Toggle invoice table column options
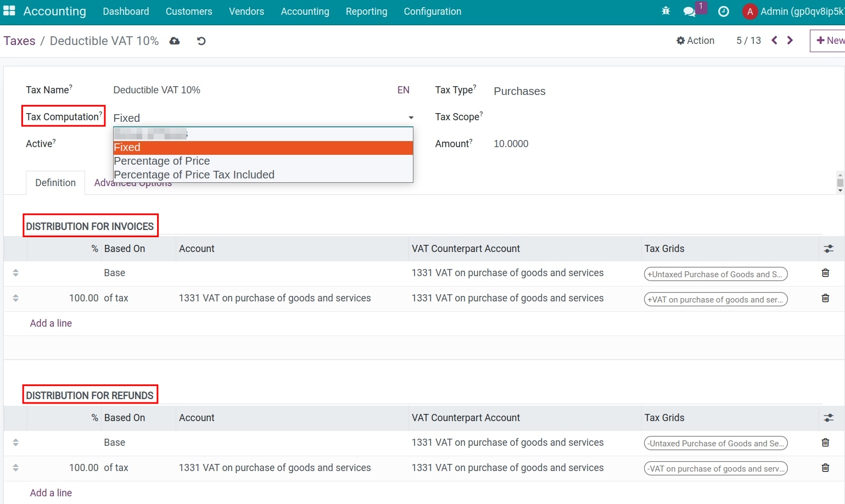The width and height of the screenshot is (845, 504). [828, 249]
